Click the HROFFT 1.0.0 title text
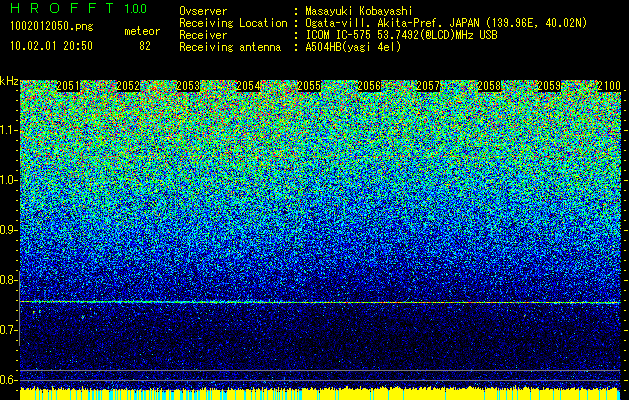The image size is (629, 400). [78, 8]
